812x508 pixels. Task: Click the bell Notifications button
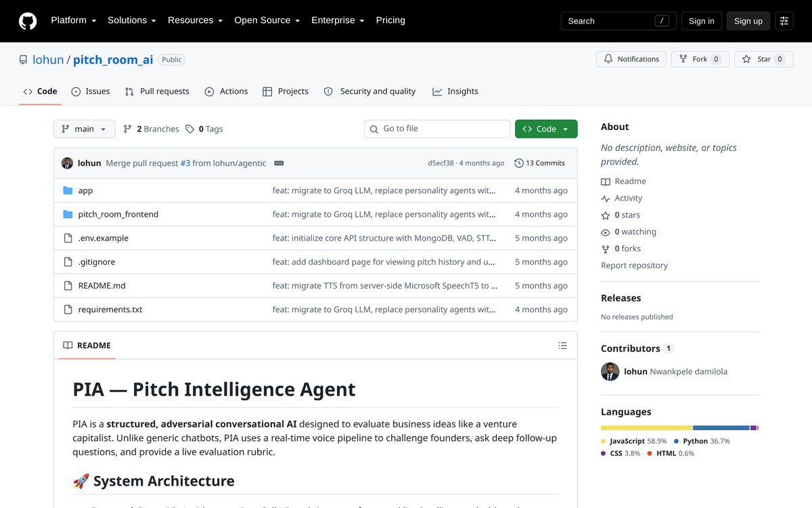point(631,59)
